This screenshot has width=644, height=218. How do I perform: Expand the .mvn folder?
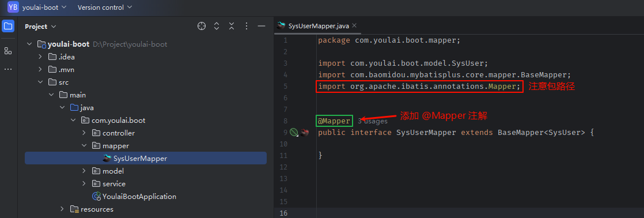click(x=40, y=70)
